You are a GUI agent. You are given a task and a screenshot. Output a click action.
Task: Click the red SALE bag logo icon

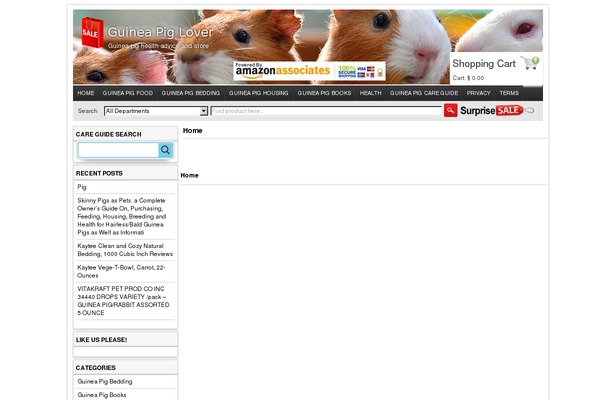(x=92, y=32)
